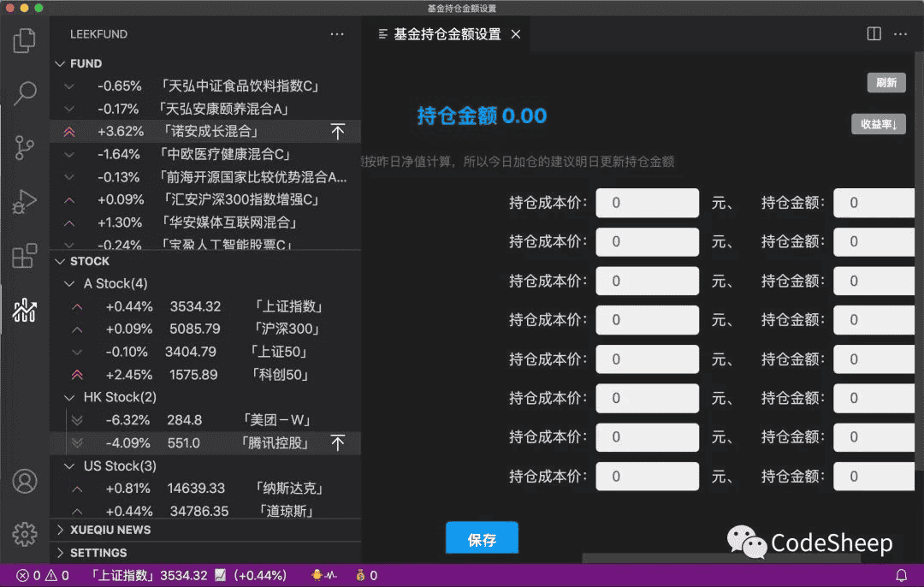The width and height of the screenshot is (924, 587).
Task: Select 道琼斯 stock row
Action: click(205, 510)
